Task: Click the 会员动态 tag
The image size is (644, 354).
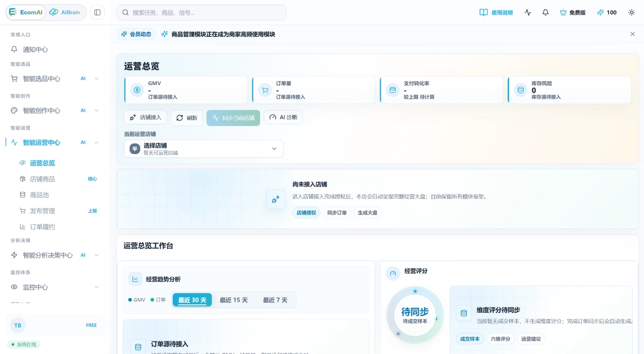Action: [x=136, y=34]
